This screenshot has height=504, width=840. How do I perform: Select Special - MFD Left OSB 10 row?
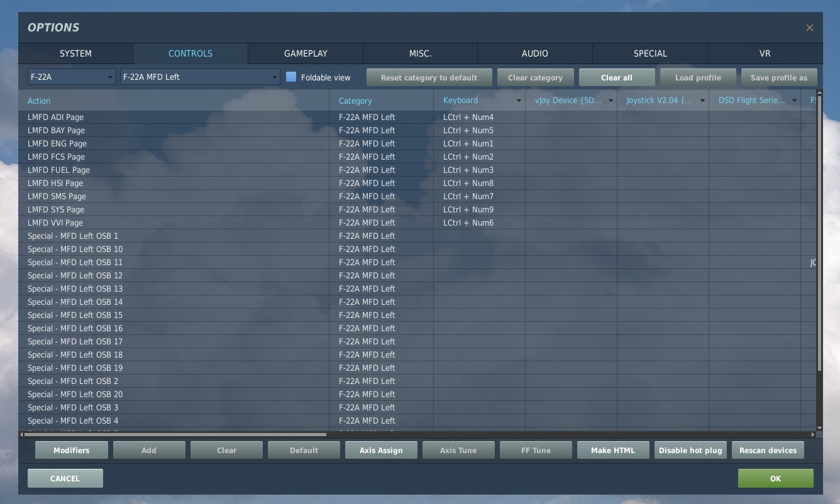click(417, 249)
